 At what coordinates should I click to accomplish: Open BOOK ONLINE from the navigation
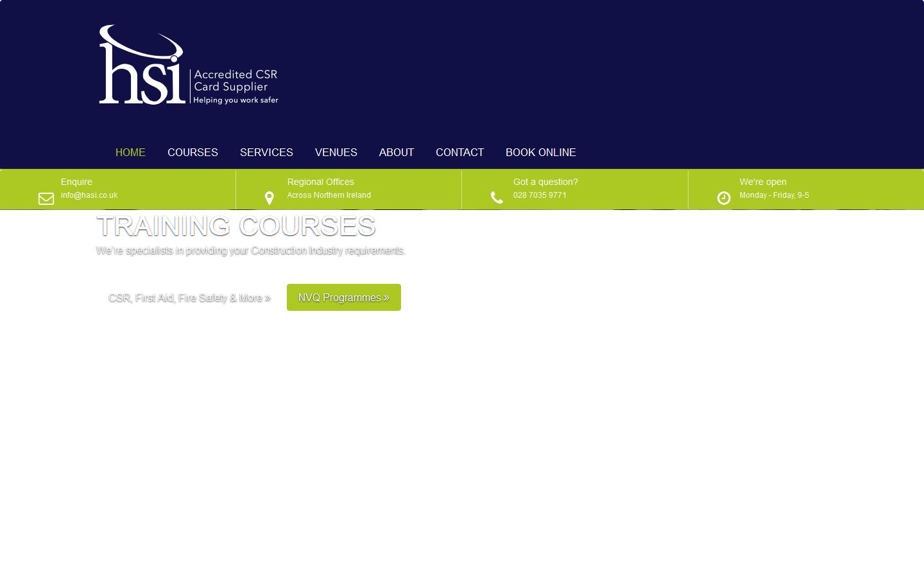pyautogui.click(x=541, y=152)
